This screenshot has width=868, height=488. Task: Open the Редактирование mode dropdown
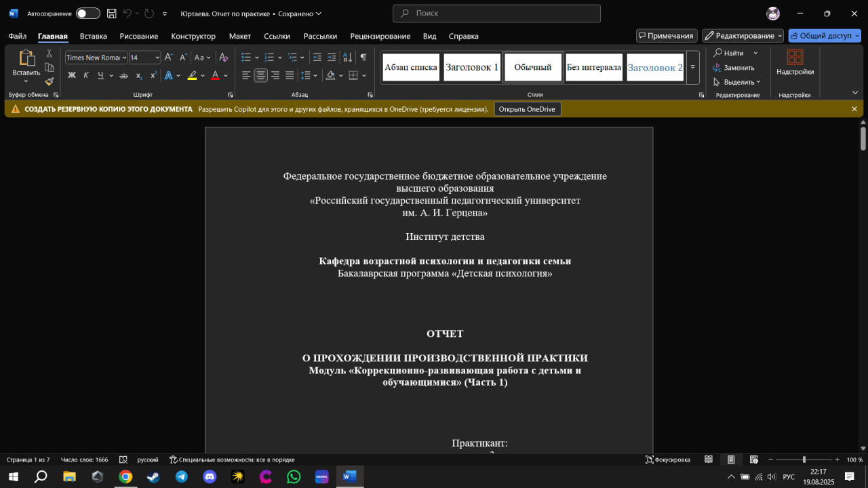[x=743, y=36]
